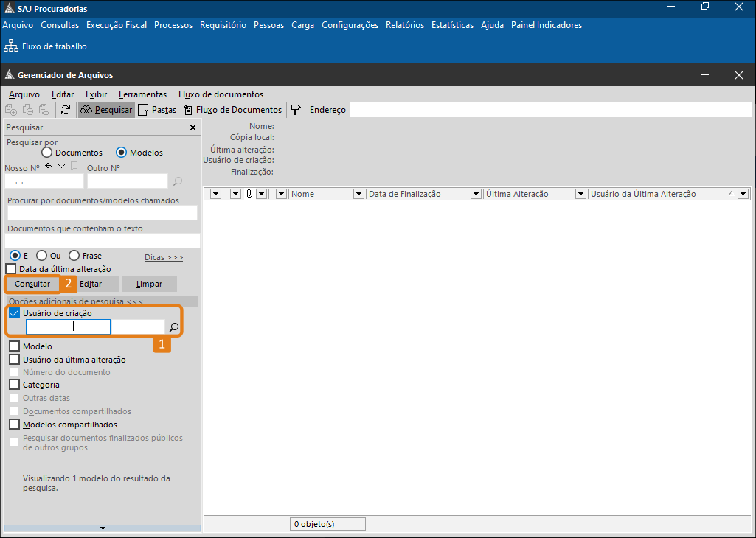Select the Frase radio option
This screenshot has height=538, width=756.
click(x=74, y=256)
